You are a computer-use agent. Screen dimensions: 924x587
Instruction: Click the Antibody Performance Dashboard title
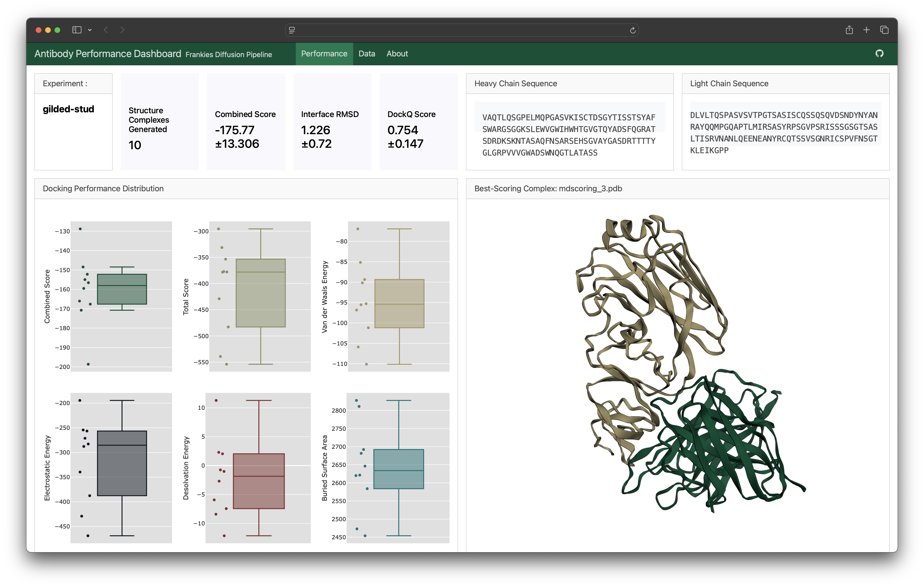click(107, 54)
